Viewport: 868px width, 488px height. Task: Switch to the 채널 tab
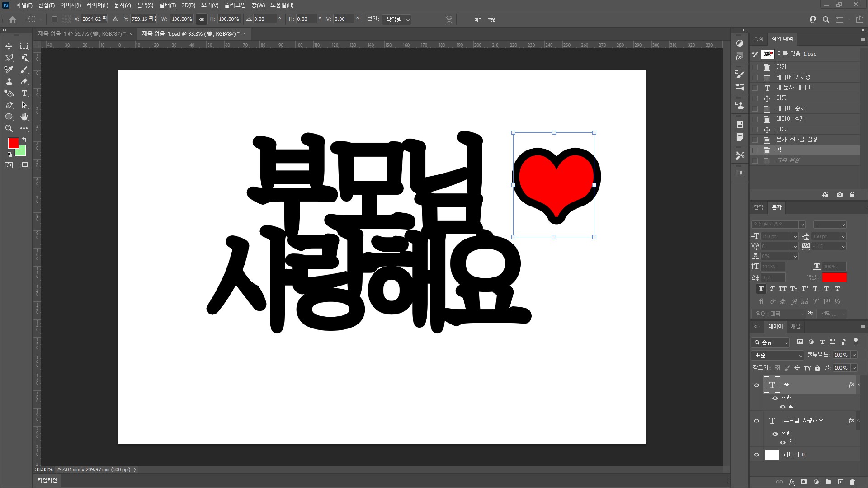[795, 327]
